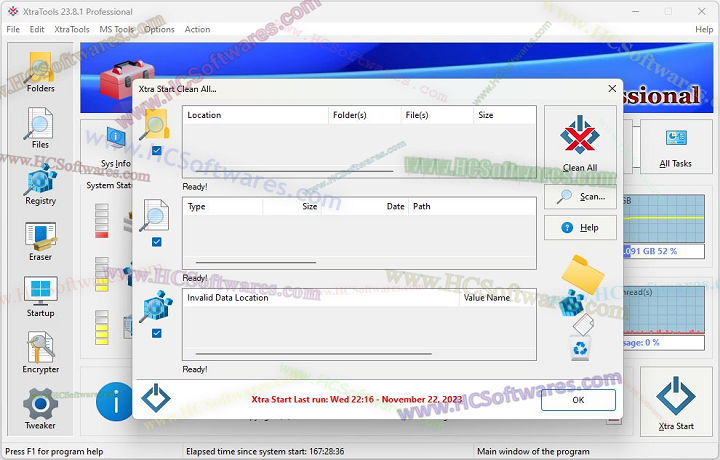Uncheck the folders scan checkbox
Viewport: 720px width, 460px height.
[157, 151]
